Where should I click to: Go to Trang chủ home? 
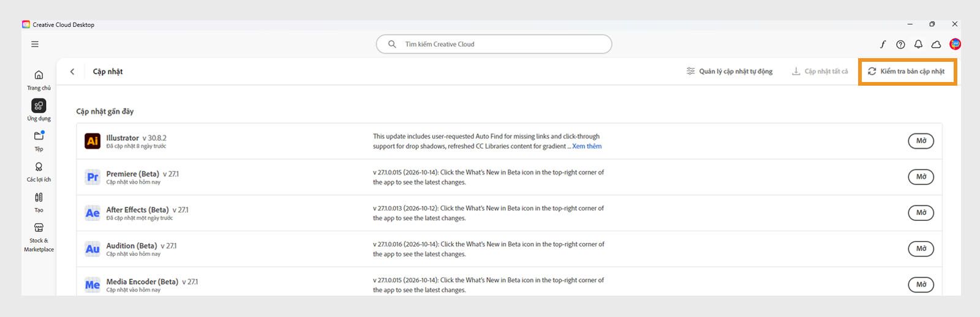39,80
